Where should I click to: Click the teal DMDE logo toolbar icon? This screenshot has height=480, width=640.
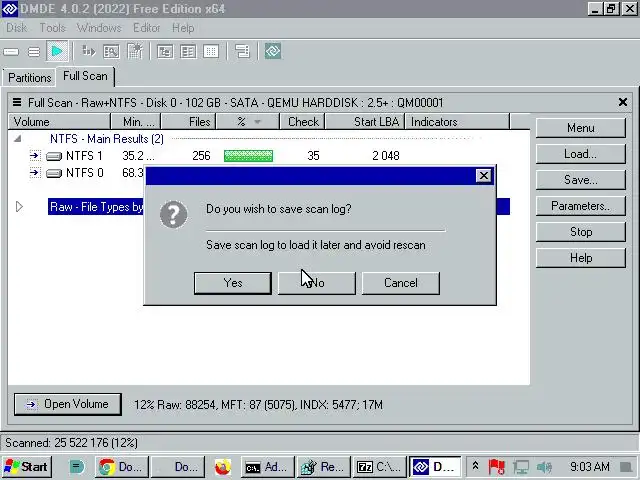click(x=273, y=51)
